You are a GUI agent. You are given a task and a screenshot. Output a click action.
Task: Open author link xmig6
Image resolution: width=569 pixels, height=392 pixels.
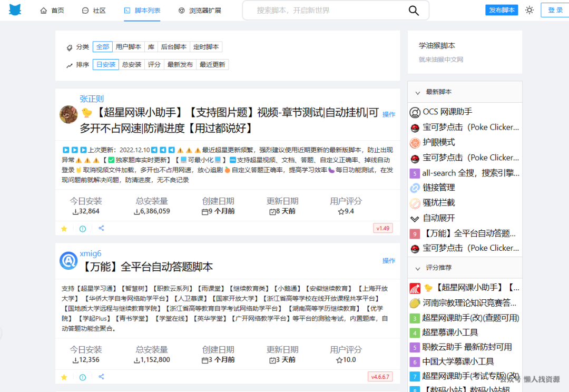click(91, 253)
